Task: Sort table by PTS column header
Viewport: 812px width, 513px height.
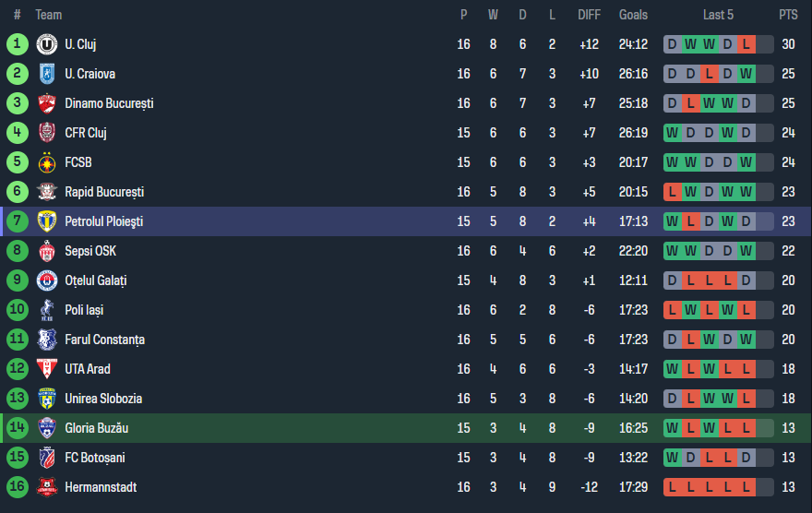Action: tap(787, 15)
